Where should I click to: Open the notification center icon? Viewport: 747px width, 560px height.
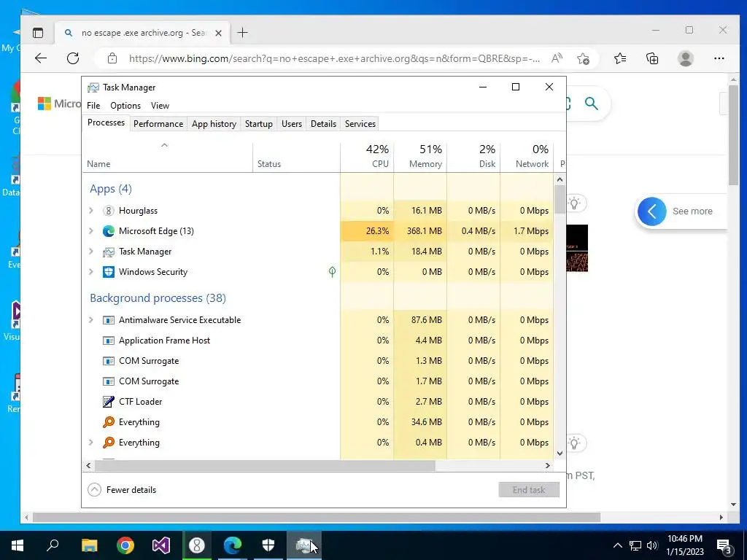pos(724,545)
